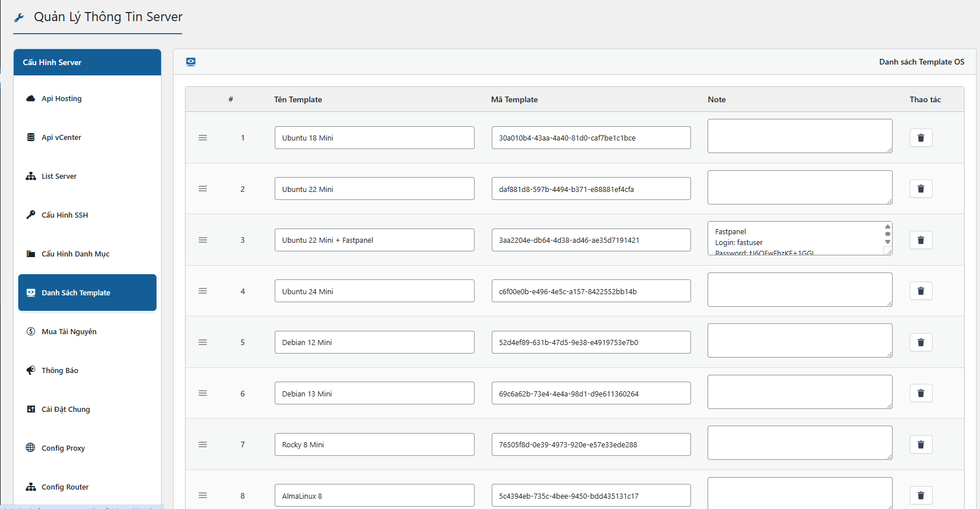Open the Config Router menu item
The width and height of the screenshot is (980, 509).
[x=87, y=487]
